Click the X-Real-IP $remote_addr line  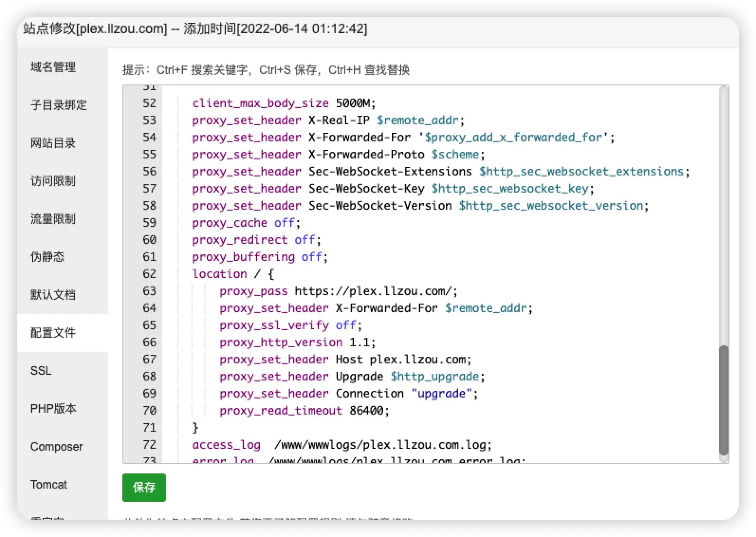pos(328,120)
